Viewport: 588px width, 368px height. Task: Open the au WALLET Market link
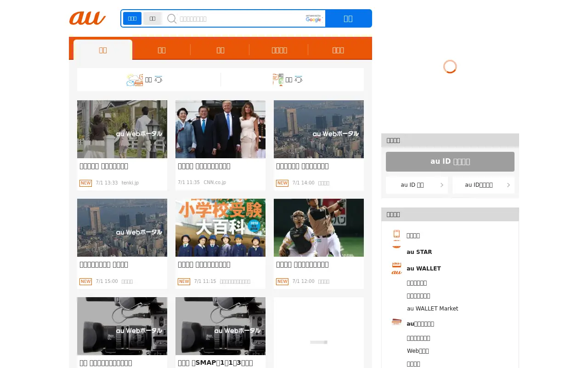(x=432, y=309)
